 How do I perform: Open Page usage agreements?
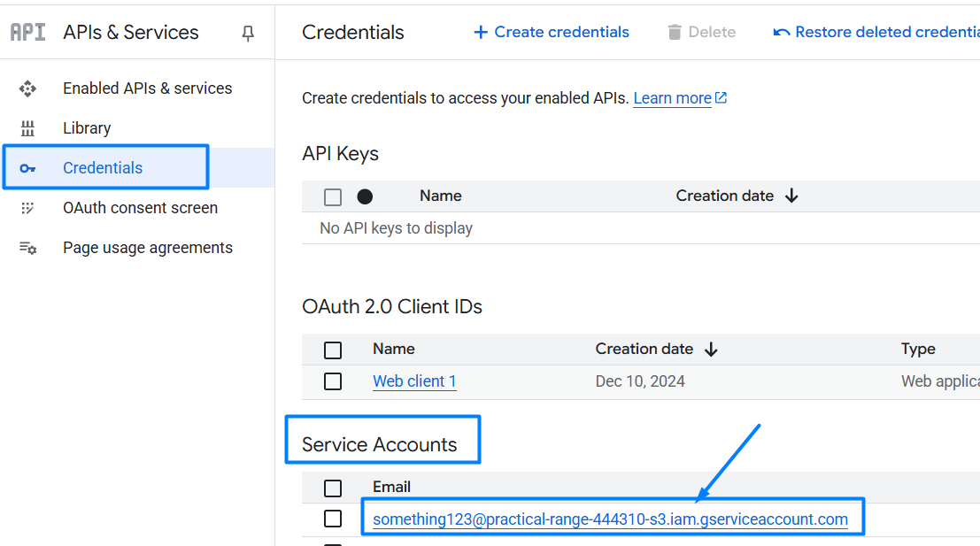pyautogui.click(x=148, y=248)
